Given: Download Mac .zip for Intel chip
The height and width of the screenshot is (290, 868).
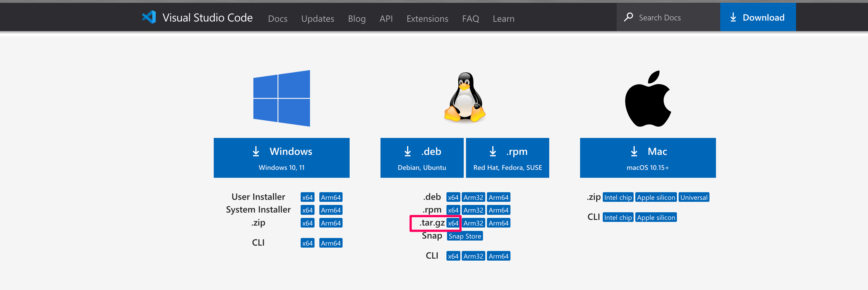Looking at the screenshot, I should tap(618, 197).
